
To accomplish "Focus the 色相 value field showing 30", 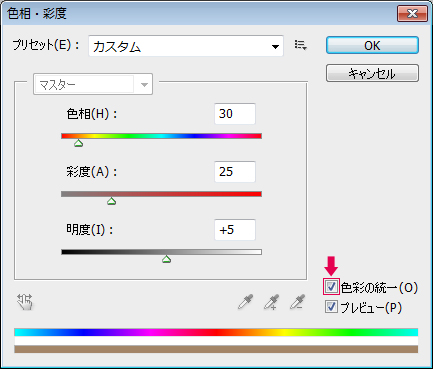I will (235, 114).
